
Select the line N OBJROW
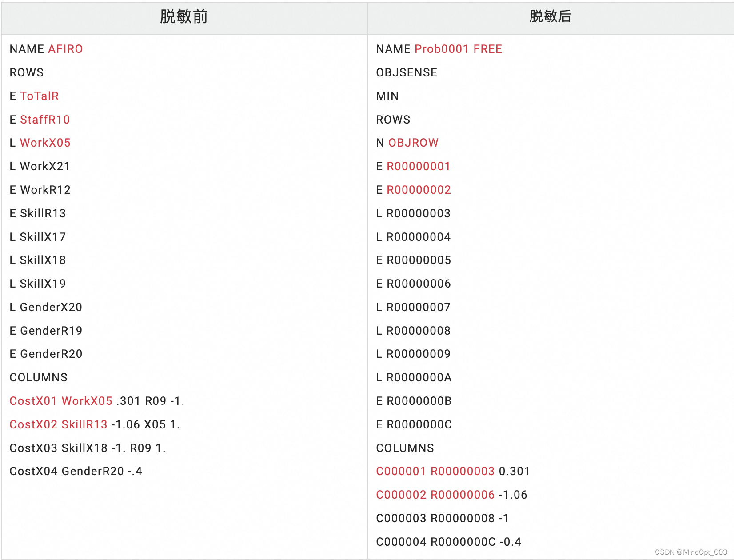[407, 143]
